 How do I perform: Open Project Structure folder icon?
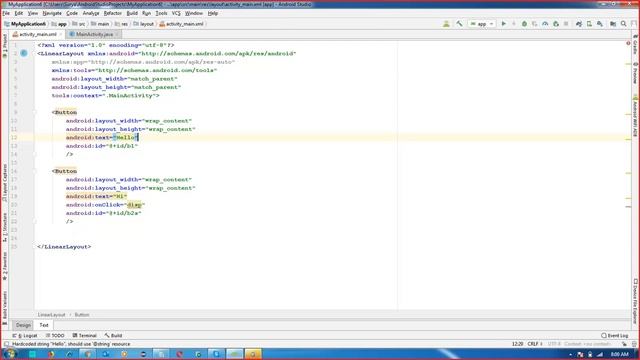[613, 24]
